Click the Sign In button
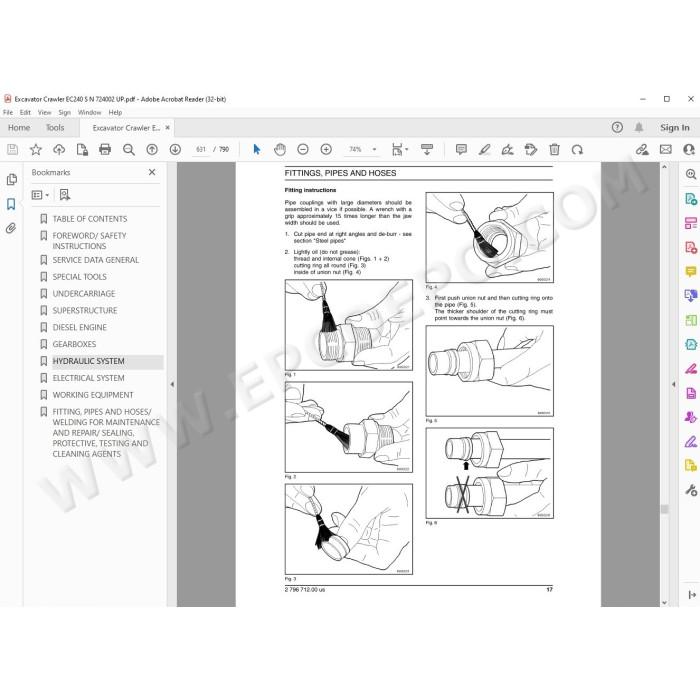The height and width of the screenshot is (700, 700). pyautogui.click(x=675, y=128)
